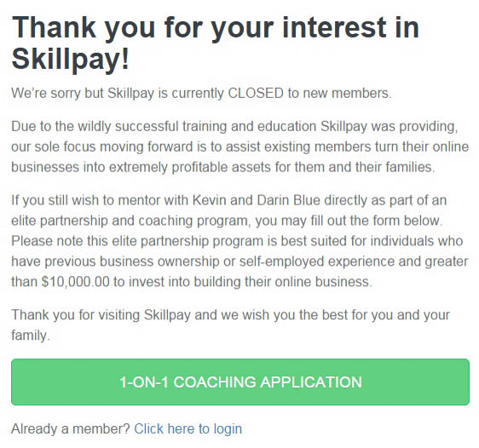Click the paragraph starting "Due to the wildly successful"
Screen dimensions: 479x448
click(x=239, y=146)
